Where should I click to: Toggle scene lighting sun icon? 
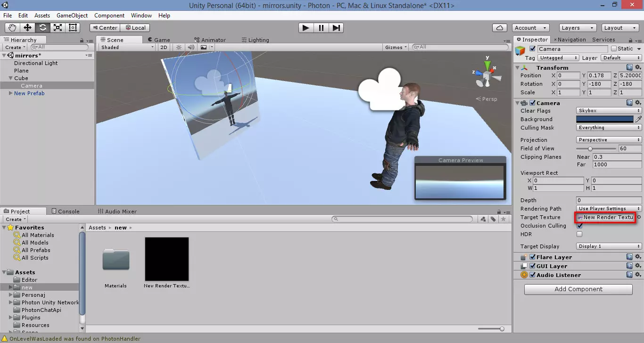(x=179, y=47)
